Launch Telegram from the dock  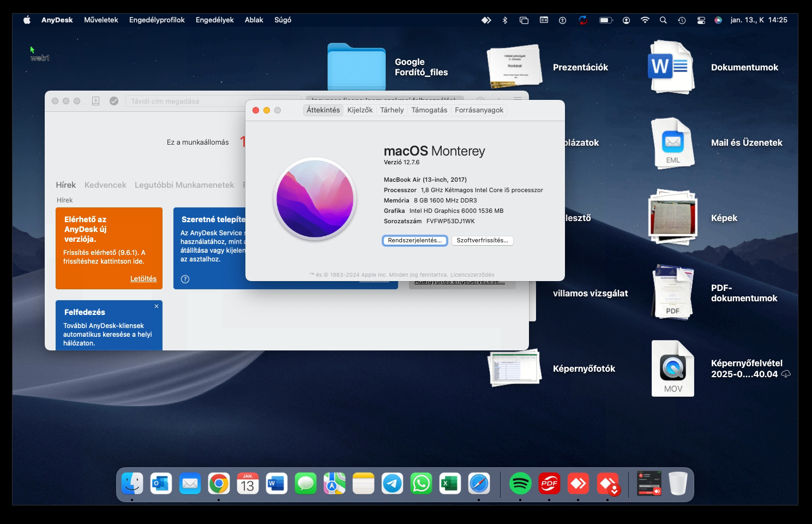click(392, 484)
